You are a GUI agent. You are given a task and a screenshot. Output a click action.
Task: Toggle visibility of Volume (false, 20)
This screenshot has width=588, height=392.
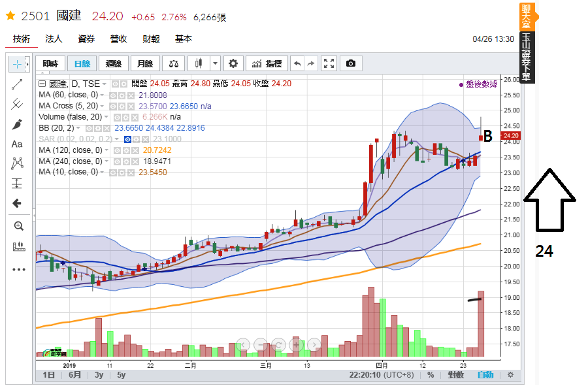pyautogui.click(x=118, y=118)
